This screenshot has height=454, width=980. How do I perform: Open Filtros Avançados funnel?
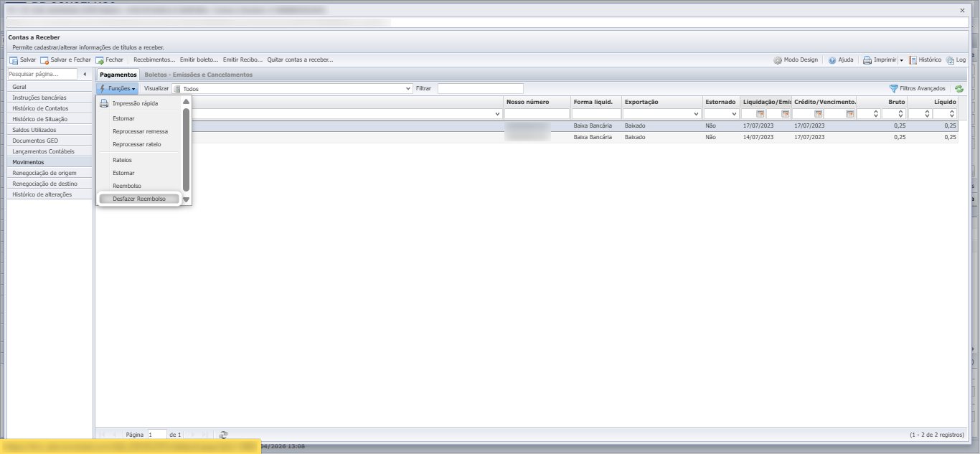893,89
